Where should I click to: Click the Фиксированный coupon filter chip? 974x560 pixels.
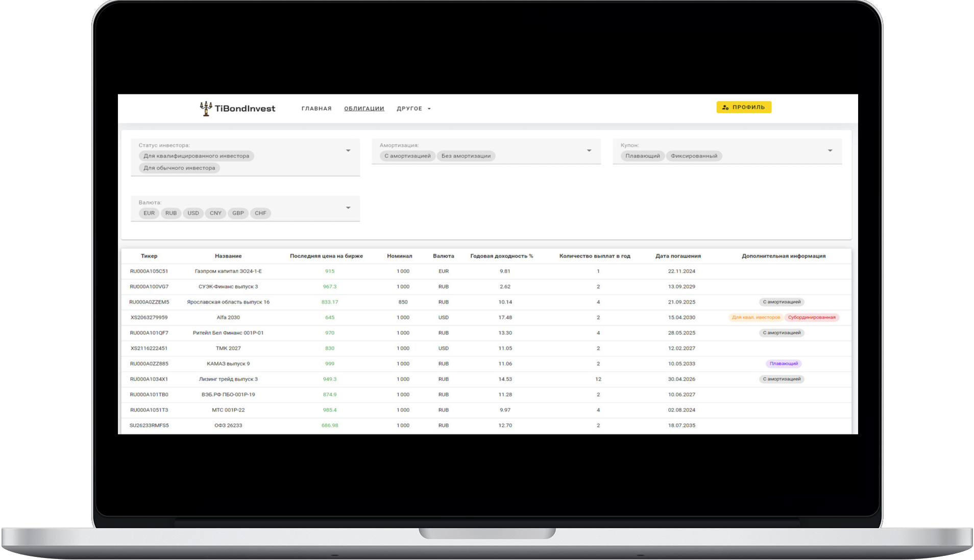[694, 156]
